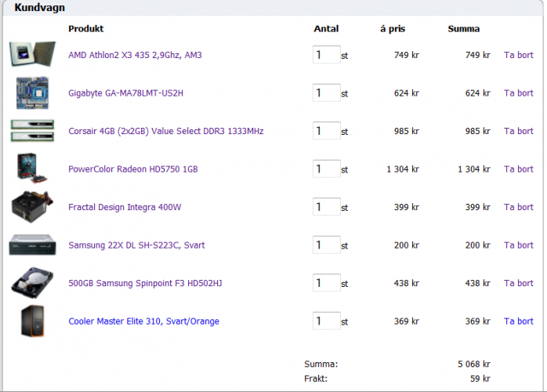Remove Fractal Design Integra with Ta bort
Viewport: 547px width, 392px height.
[518, 207]
